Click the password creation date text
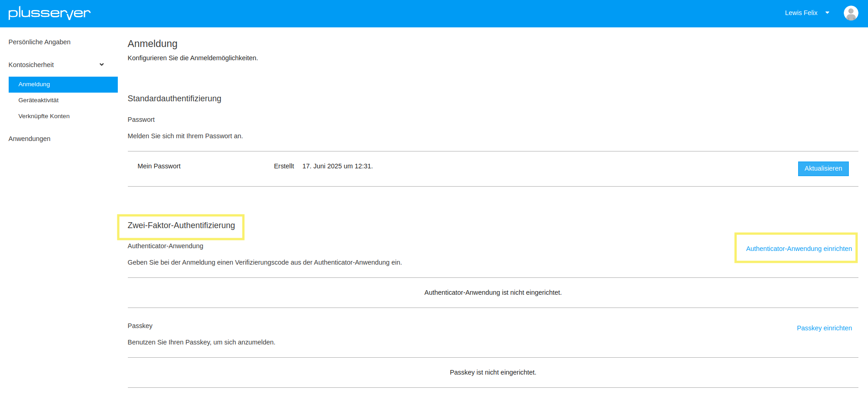 (x=337, y=166)
